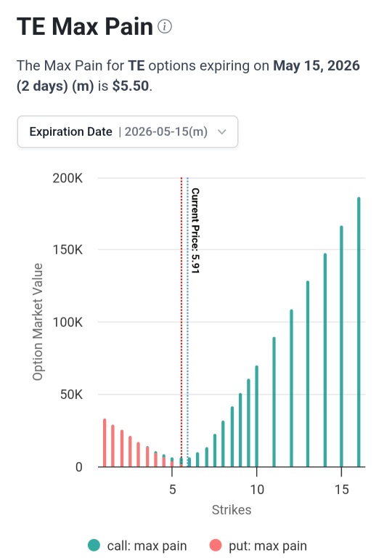Screen dimensions: 392x558
Task: Click the green call bar at strike 10
Action: (256, 416)
